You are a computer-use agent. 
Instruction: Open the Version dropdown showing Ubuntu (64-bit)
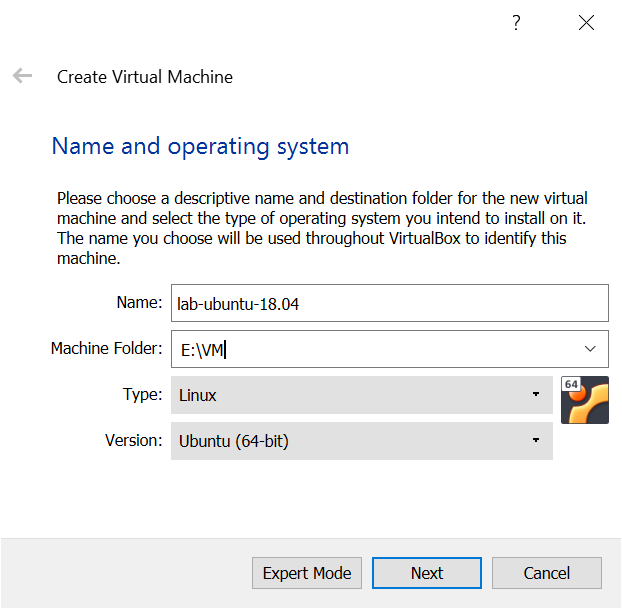pos(362,441)
